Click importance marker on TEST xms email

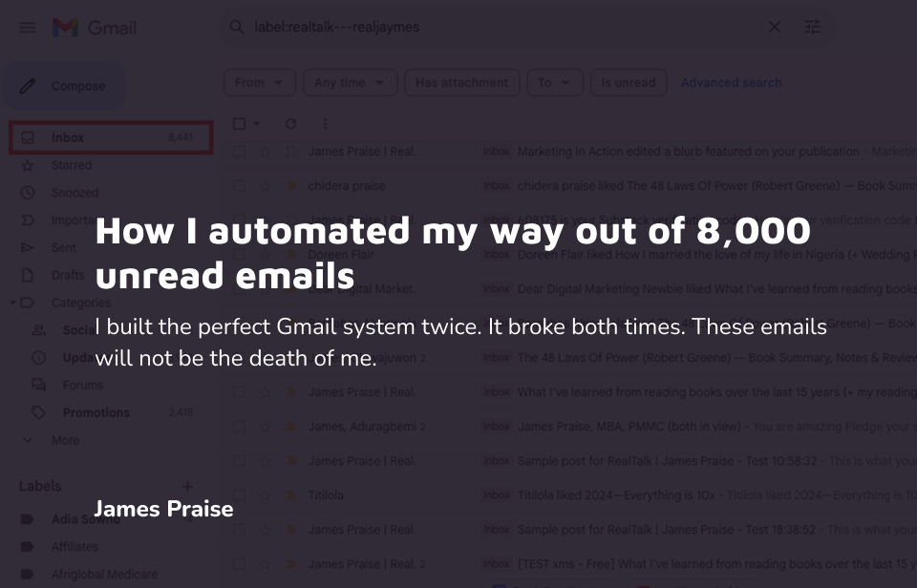pos(290,564)
